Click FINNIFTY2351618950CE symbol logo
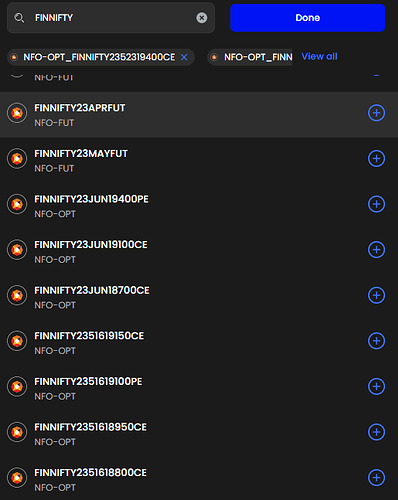 click(x=17, y=432)
